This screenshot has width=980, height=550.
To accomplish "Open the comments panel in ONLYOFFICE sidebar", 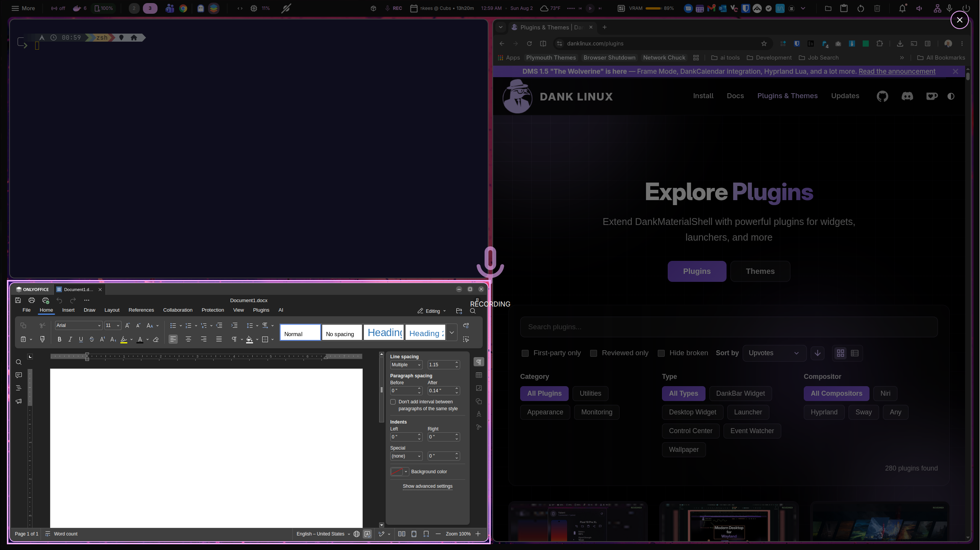I will coord(18,375).
